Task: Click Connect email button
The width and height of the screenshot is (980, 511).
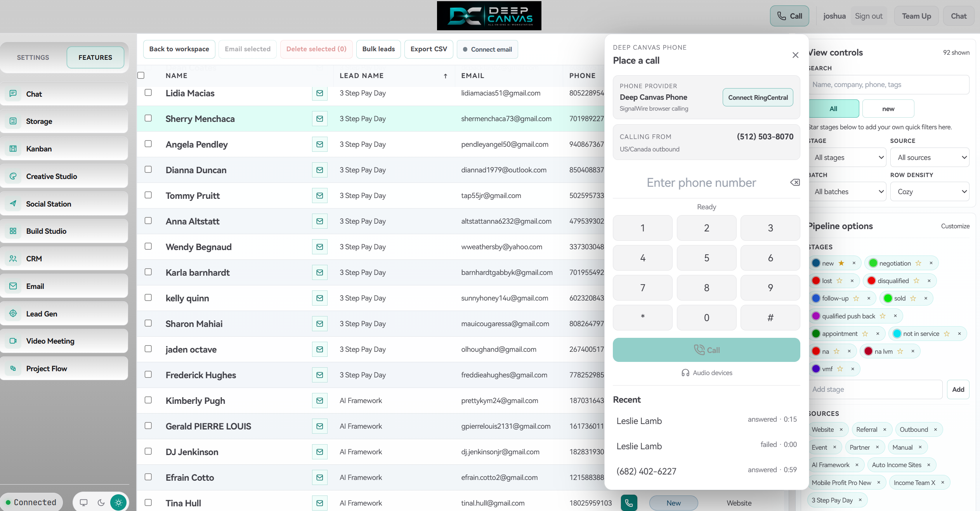Action: (487, 49)
